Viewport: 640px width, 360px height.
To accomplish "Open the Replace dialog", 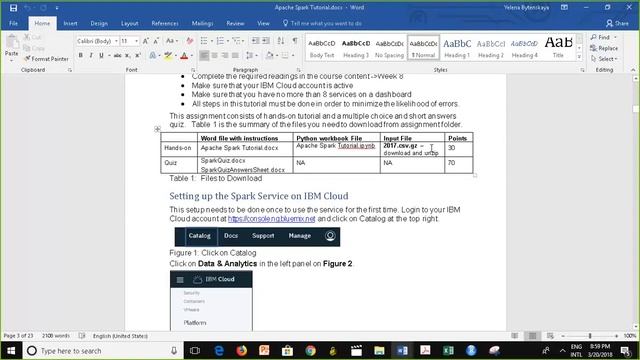I will pyautogui.click(x=604, y=48).
